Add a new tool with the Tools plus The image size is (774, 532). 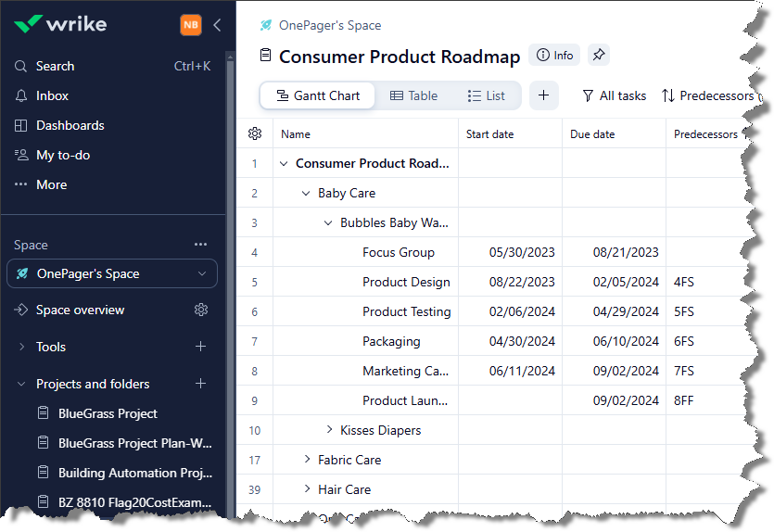200,347
